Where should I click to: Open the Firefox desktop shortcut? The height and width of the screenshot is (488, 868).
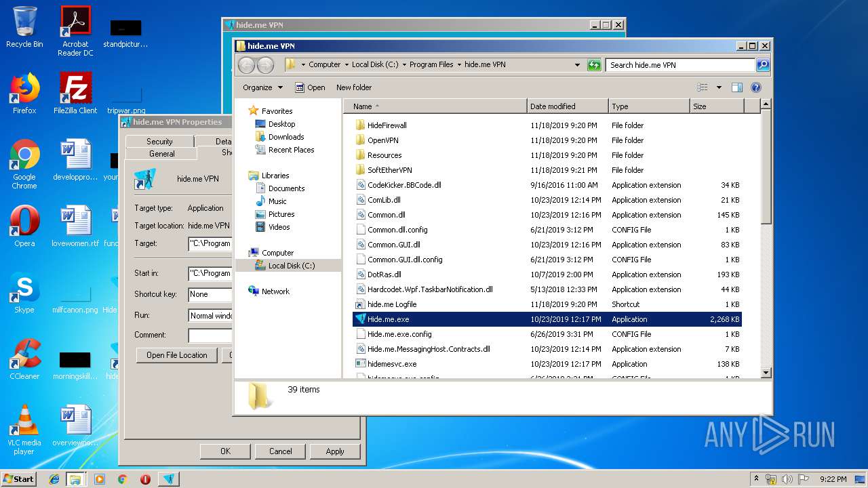coord(24,94)
